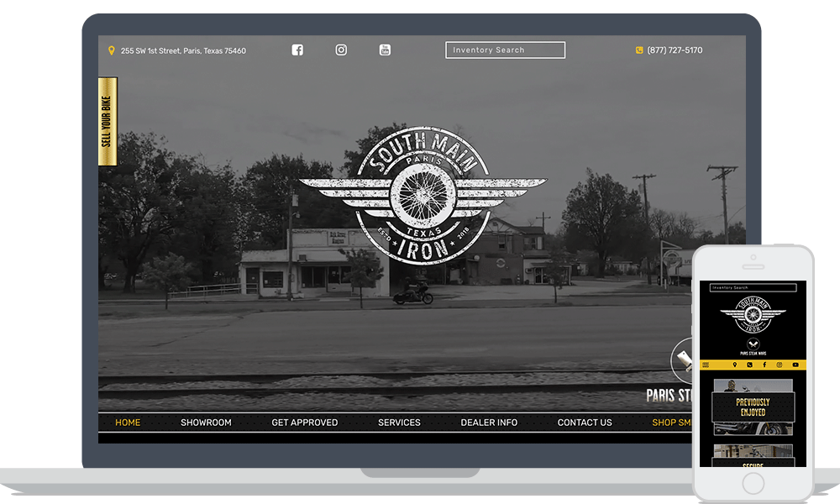The image size is (840, 504).
Task: Click the yellow location pin by address
Action: click(x=112, y=50)
